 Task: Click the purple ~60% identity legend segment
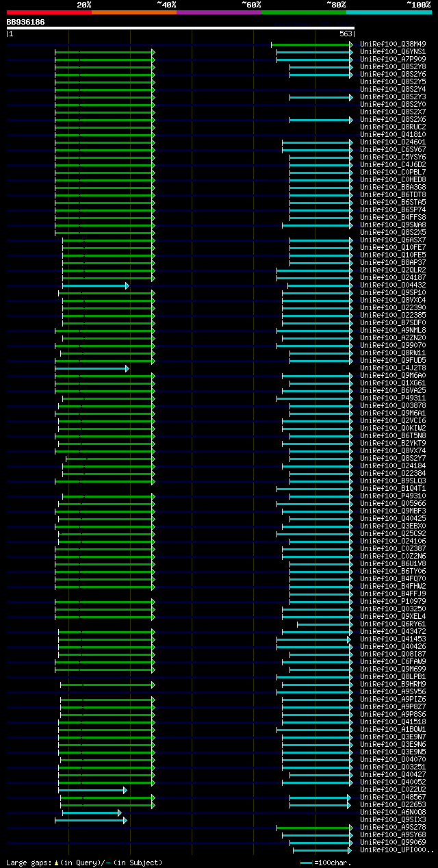tap(218, 12)
